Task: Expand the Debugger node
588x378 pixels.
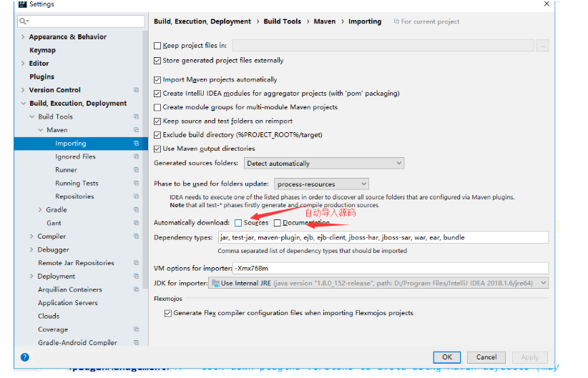Action: [31, 249]
